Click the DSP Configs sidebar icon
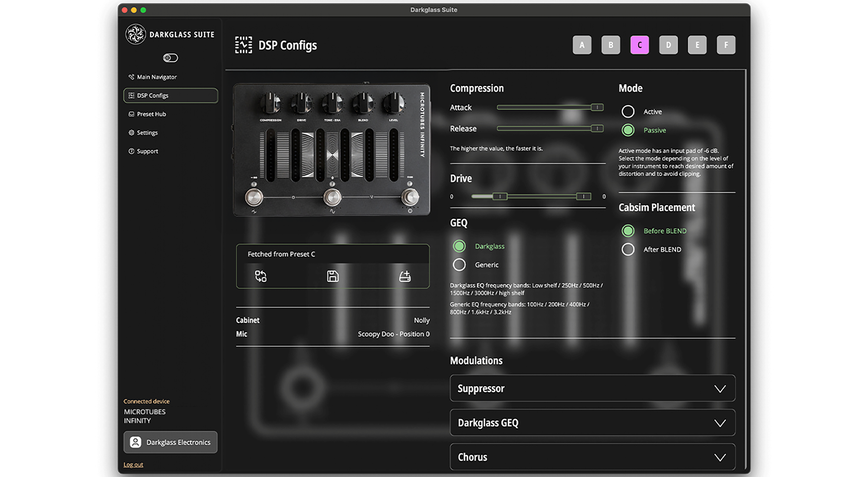868x477 pixels. 131,95
